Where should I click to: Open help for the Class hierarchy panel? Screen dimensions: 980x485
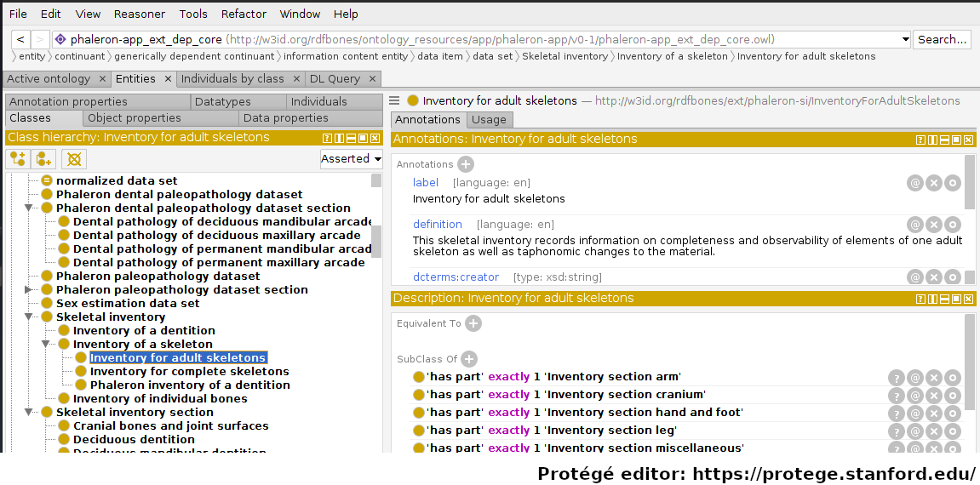[327, 139]
